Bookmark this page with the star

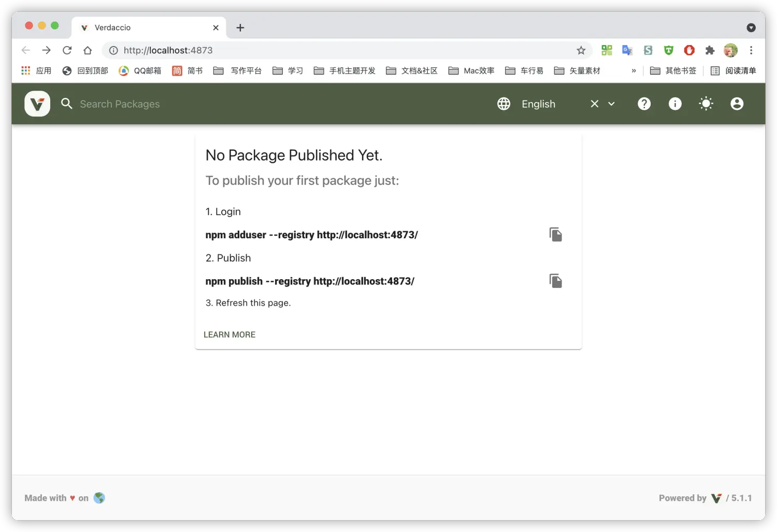click(x=581, y=50)
